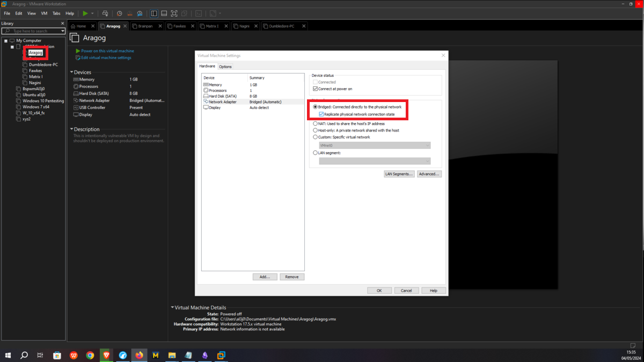Image resolution: width=644 pixels, height=362 pixels.
Task: Click the stretch guest display toolbar icon
Action: coord(213,13)
